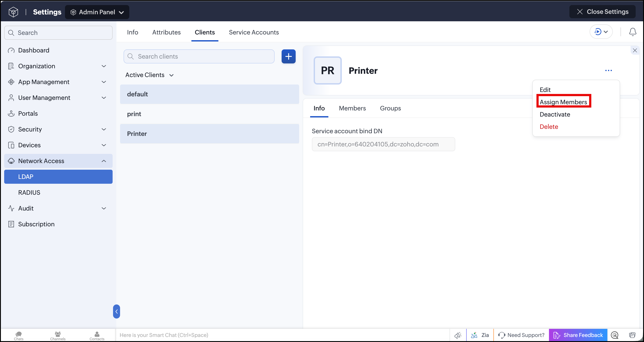Image resolution: width=644 pixels, height=342 pixels.
Task: Select LDAP in the sidebar
Action: click(59, 177)
